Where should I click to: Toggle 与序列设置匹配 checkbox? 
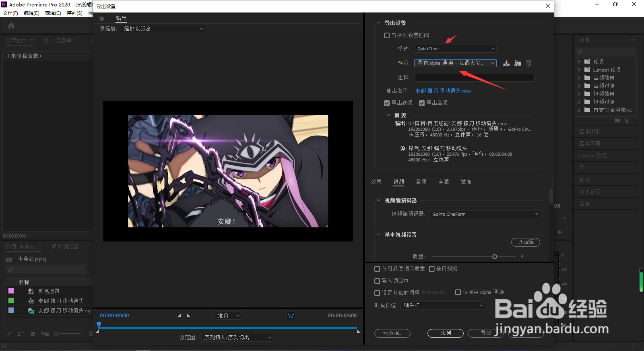(x=387, y=35)
